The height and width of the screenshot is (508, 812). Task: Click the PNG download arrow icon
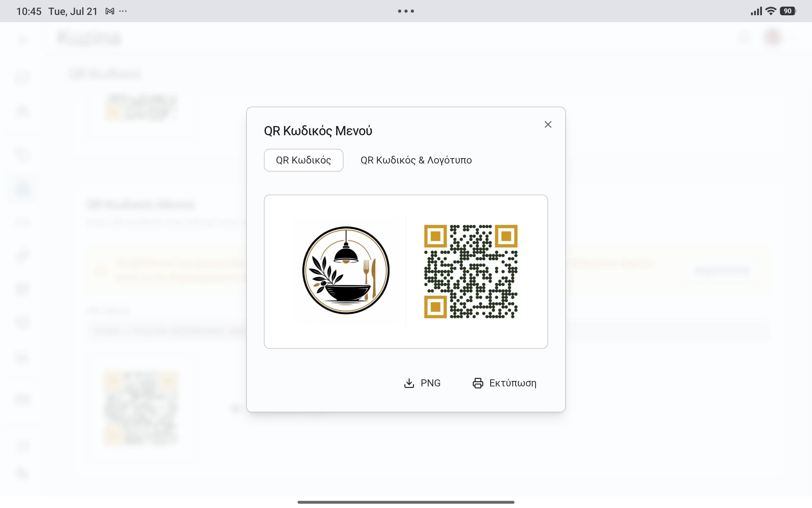[x=409, y=383]
